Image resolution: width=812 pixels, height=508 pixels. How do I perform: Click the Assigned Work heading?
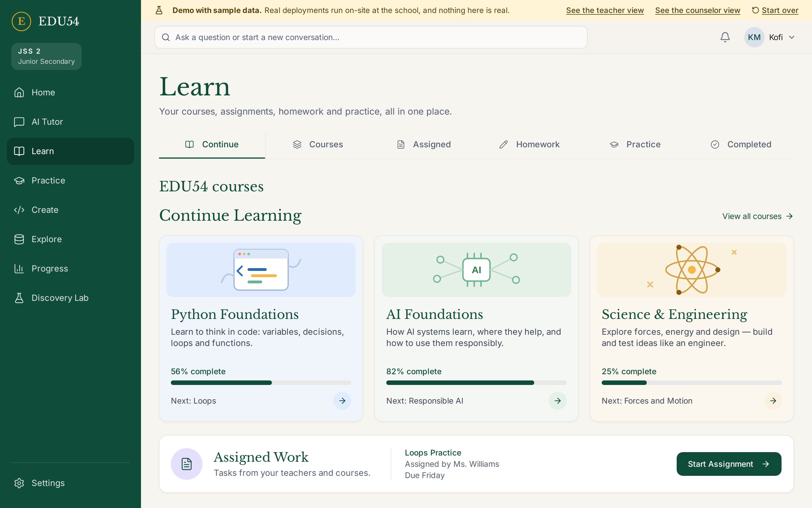[x=261, y=457]
